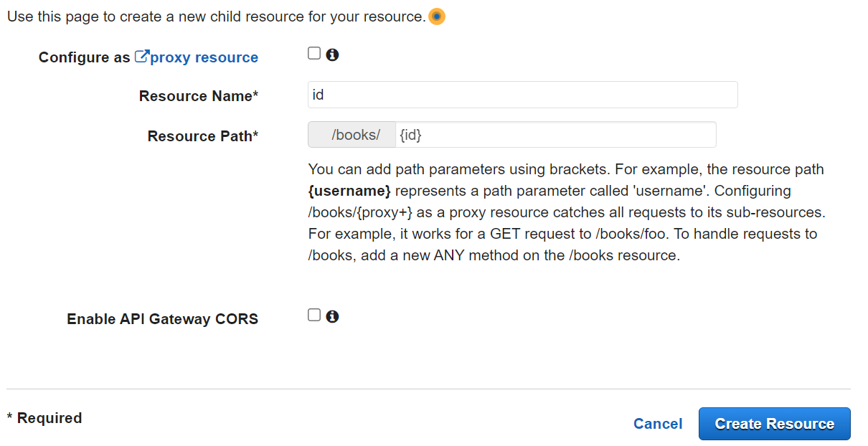Click the bold {username} example text

coord(350,191)
